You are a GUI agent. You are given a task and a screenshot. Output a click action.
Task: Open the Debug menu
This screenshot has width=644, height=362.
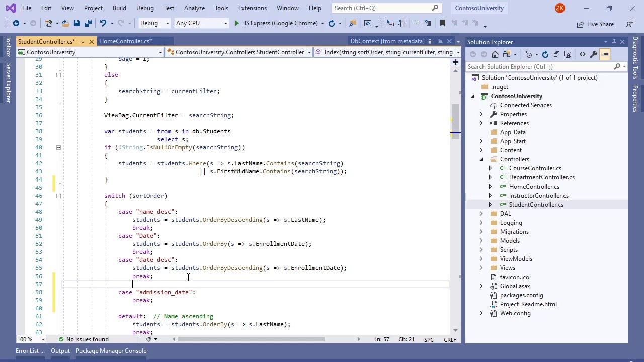[145, 8]
